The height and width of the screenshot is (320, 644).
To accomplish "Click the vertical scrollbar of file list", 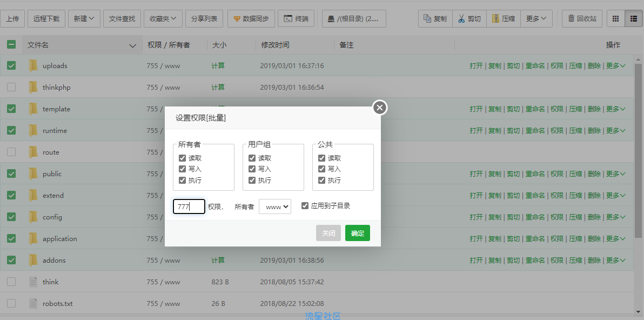I will click(x=638, y=150).
